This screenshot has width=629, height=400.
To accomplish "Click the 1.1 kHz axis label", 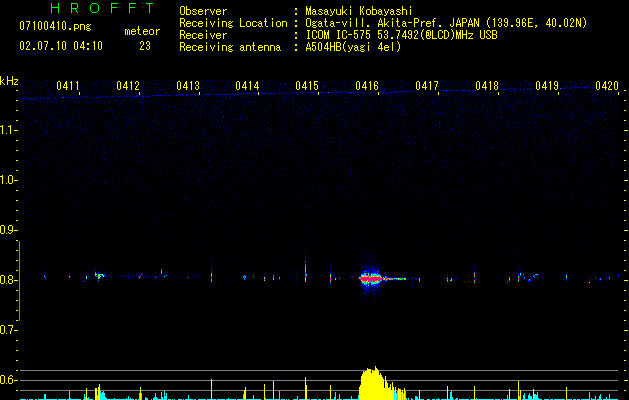I will point(9,130).
